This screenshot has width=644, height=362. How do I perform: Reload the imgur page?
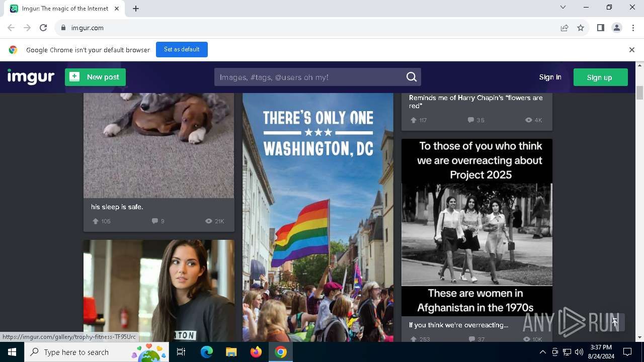click(x=43, y=28)
